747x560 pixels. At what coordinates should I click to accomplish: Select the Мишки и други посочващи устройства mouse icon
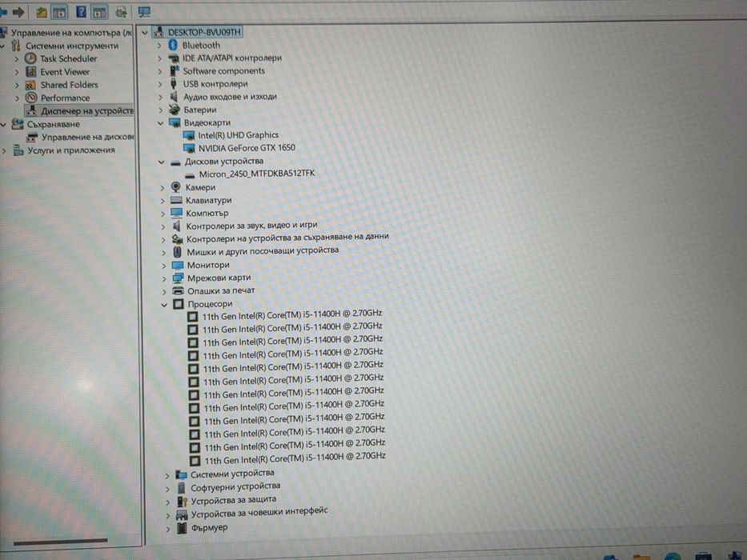click(177, 251)
